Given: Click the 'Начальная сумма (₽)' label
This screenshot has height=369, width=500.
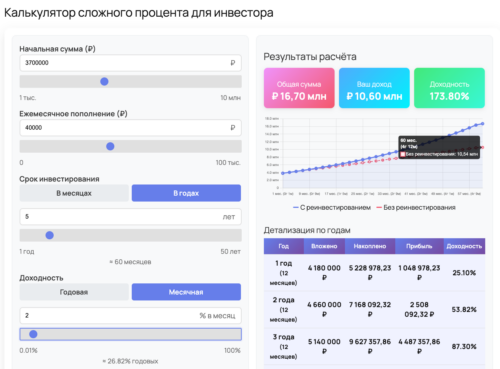Looking at the screenshot, I should 57,49.
